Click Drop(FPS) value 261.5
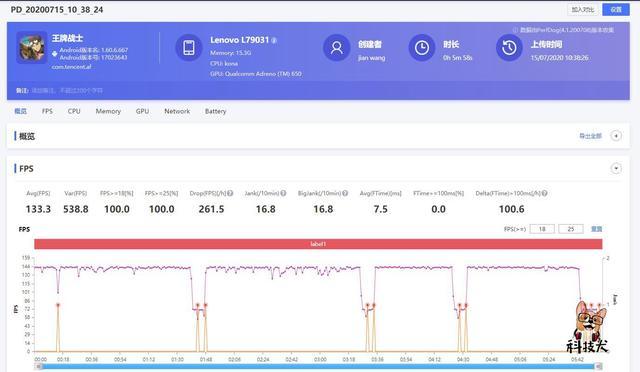 211,209
